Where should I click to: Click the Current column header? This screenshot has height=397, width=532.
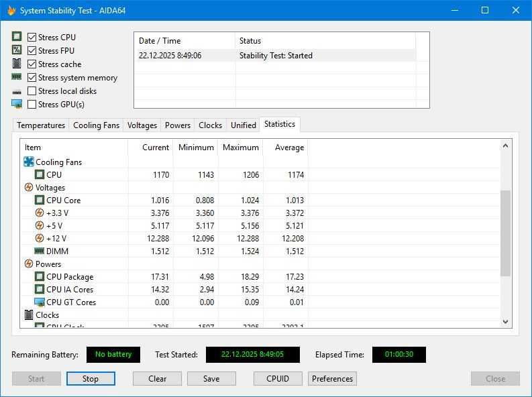[x=150, y=148]
